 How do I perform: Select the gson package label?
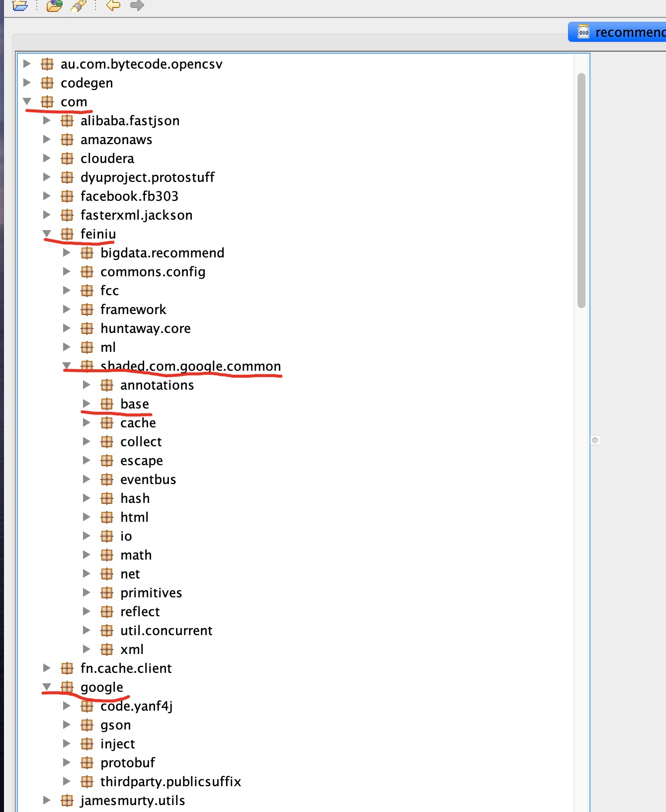(116, 725)
